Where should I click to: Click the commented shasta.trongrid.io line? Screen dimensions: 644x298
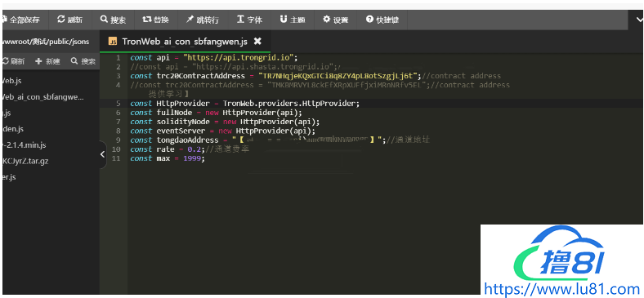coord(235,67)
